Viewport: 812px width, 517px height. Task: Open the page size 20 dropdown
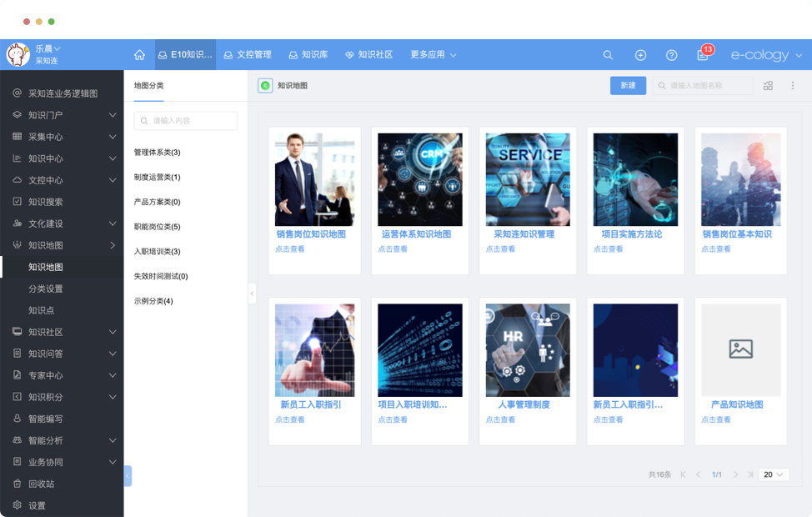774,474
